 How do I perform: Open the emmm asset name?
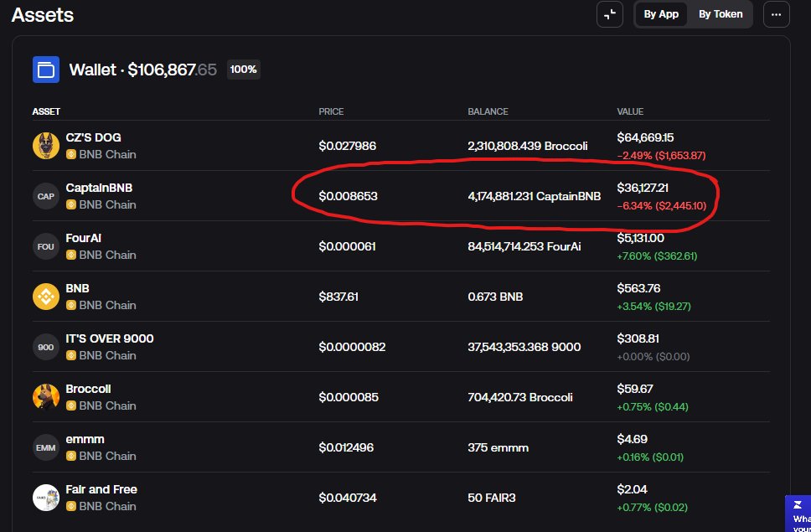tap(85, 439)
